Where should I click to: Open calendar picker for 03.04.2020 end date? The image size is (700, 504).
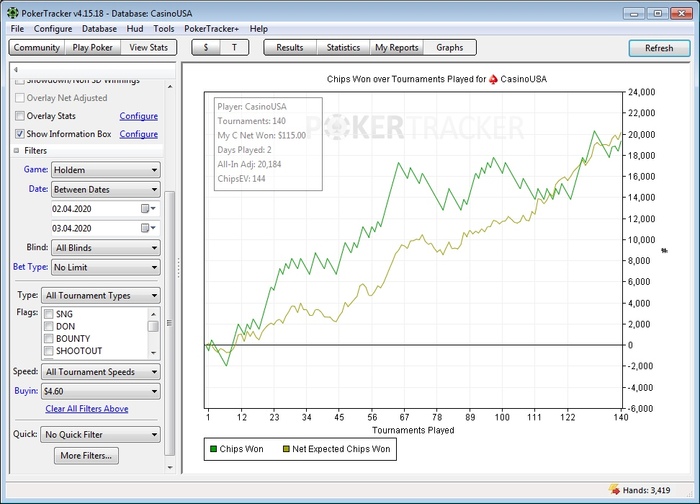tap(145, 228)
